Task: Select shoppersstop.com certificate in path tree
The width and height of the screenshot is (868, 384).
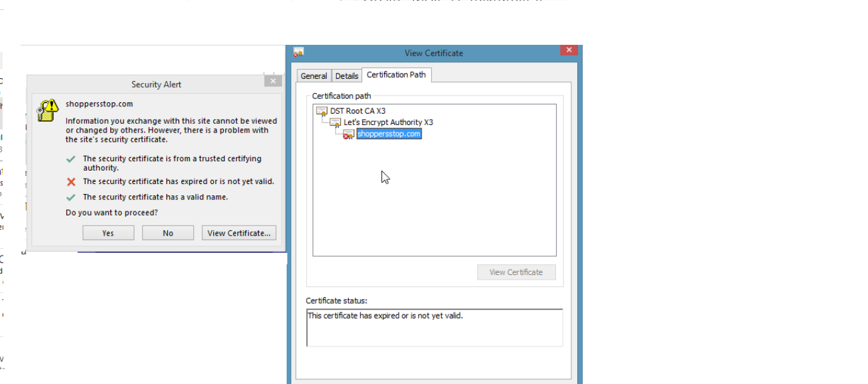Action: (x=389, y=134)
